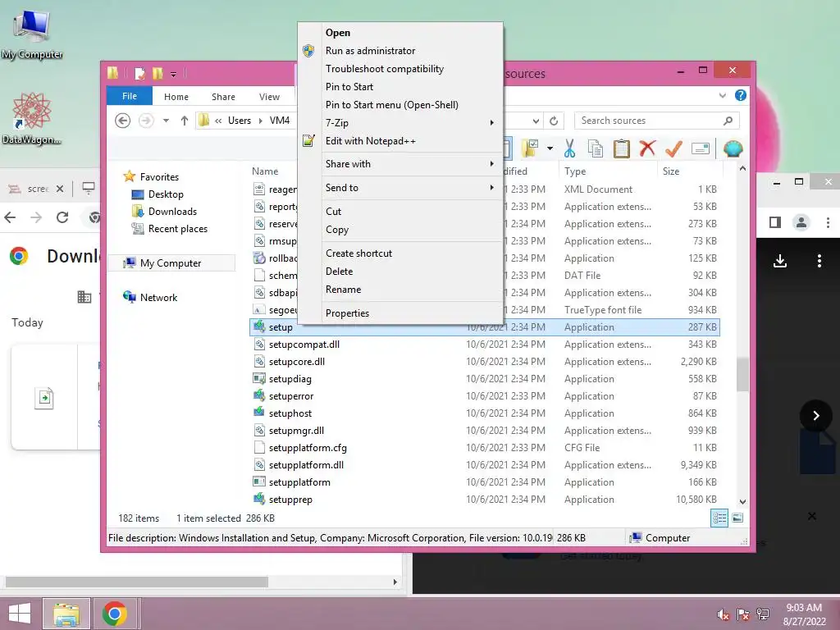Viewport: 840px width, 630px height.
Task: Click the Windows Start button
Action: pos(20,614)
